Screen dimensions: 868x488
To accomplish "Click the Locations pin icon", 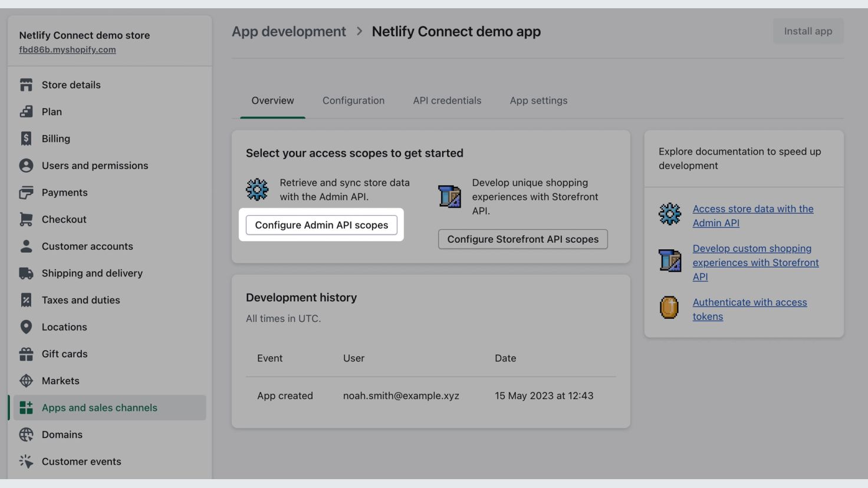I will pyautogui.click(x=26, y=327).
